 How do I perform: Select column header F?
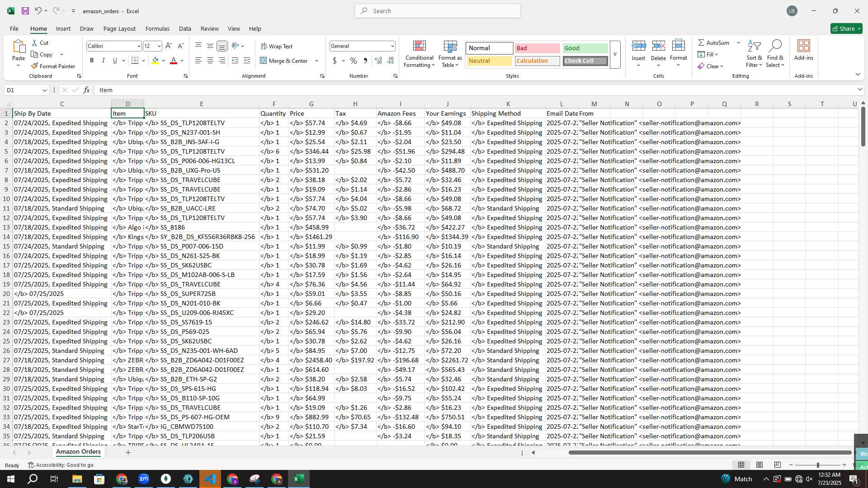pyautogui.click(x=274, y=104)
